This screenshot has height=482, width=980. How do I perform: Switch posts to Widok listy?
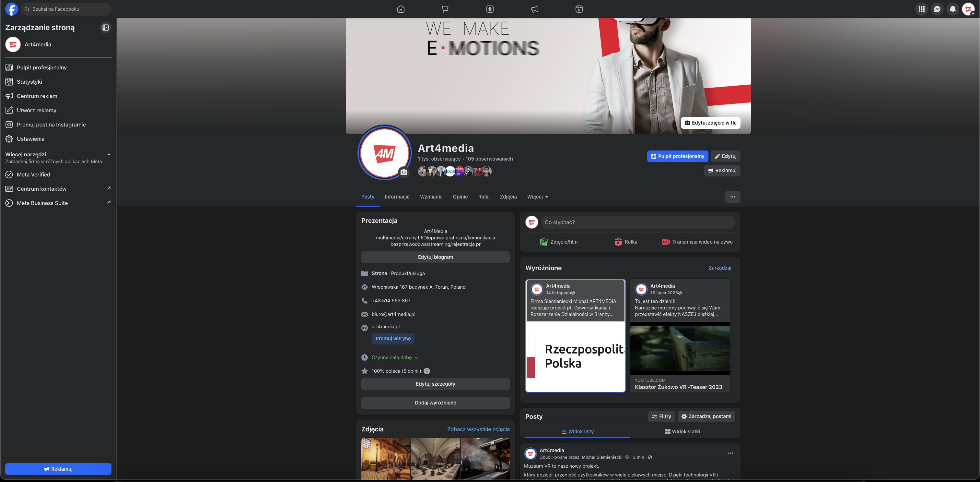point(577,432)
